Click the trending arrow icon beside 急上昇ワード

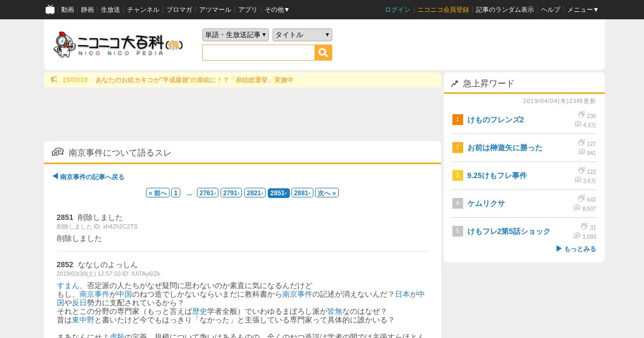coord(454,84)
